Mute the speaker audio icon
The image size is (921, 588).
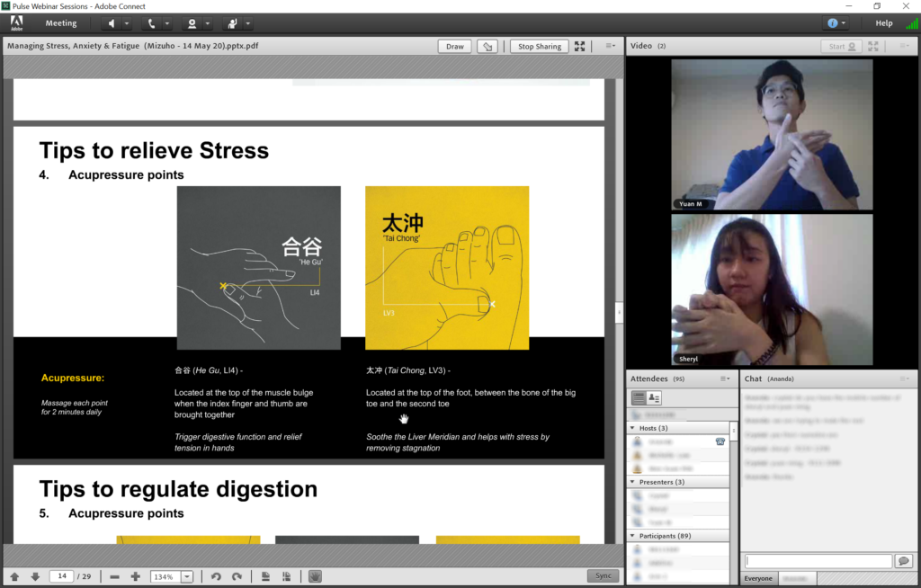(112, 23)
